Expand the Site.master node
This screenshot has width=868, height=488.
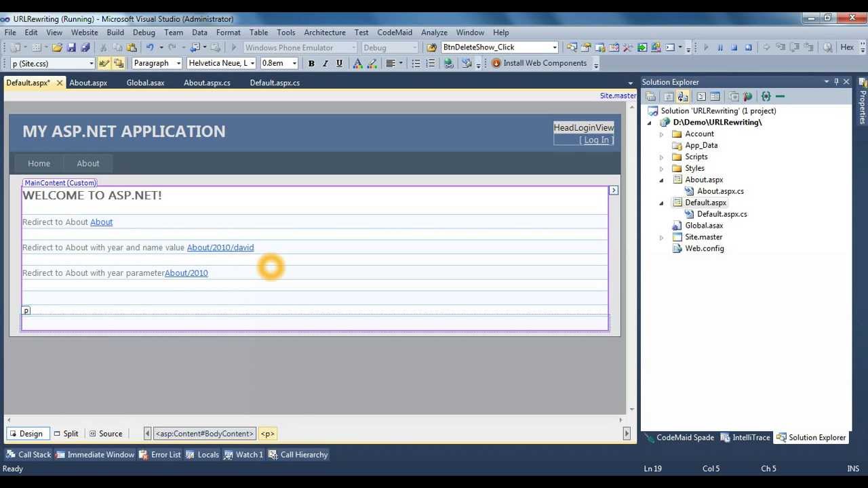coord(662,237)
